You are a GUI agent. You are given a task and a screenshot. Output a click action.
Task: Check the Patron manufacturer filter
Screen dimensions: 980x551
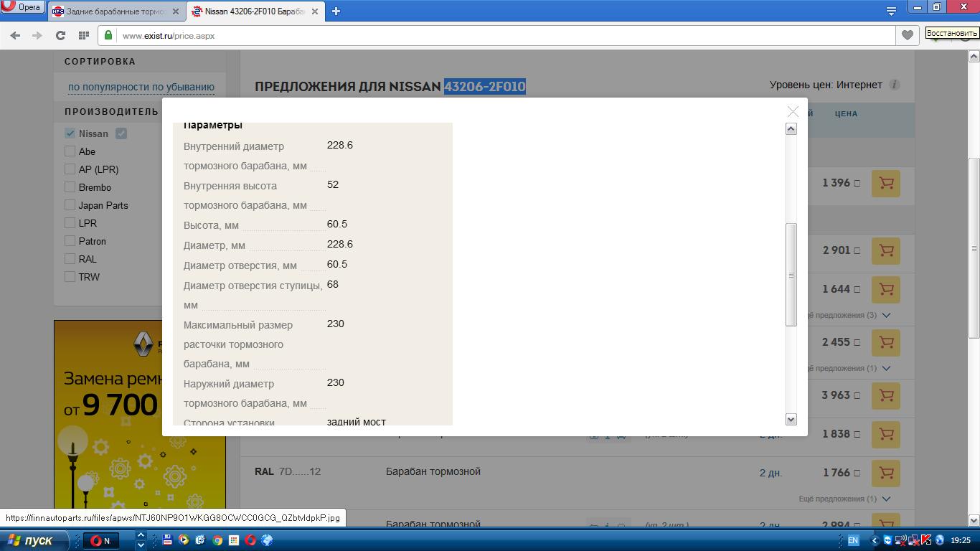[x=70, y=241]
